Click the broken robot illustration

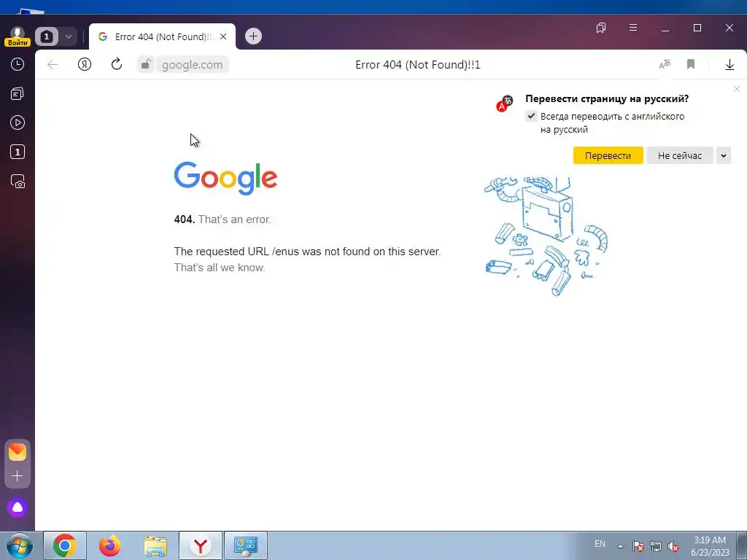pos(546,236)
